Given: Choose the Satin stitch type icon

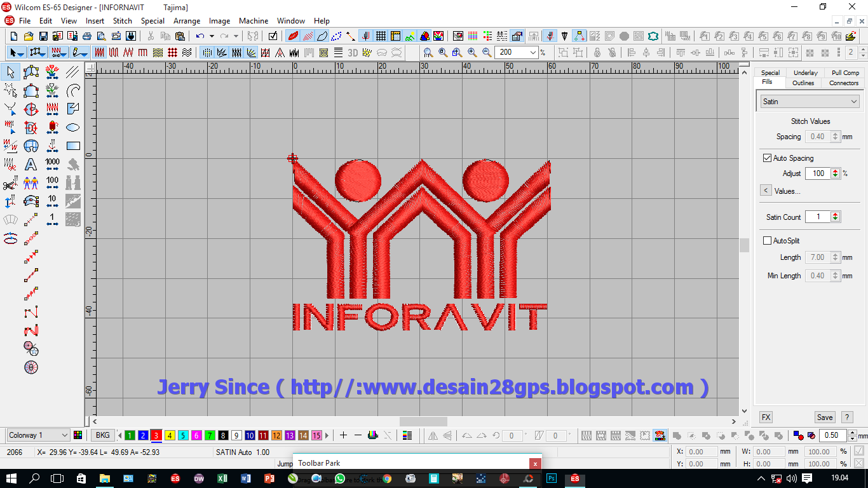Looking at the screenshot, I should (100, 52).
